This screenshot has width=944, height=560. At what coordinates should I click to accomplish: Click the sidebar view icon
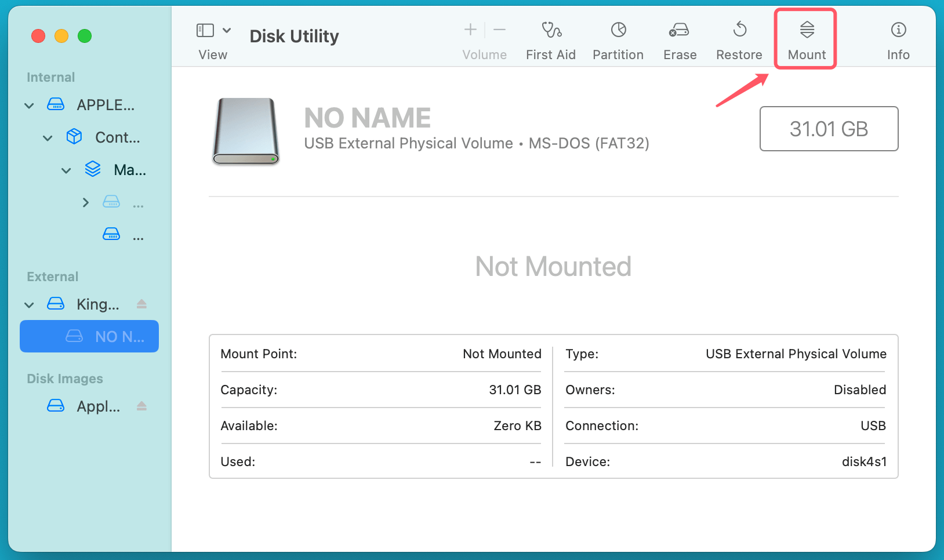pos(205,30)
